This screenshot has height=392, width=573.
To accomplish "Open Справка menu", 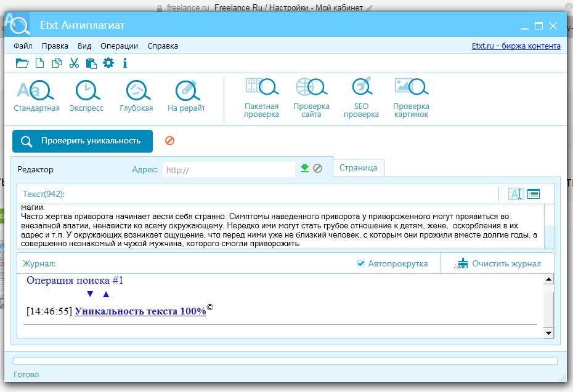I will click(x=163, y=46).
